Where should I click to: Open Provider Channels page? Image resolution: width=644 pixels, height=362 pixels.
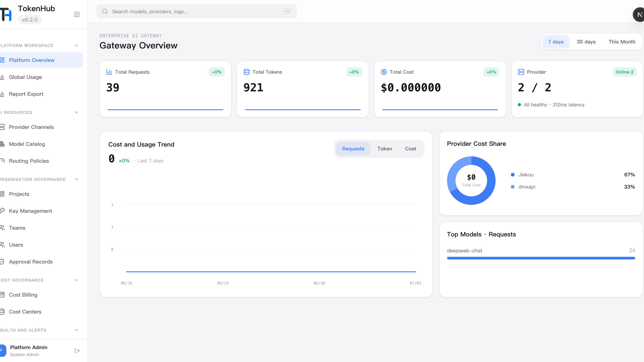41,127
